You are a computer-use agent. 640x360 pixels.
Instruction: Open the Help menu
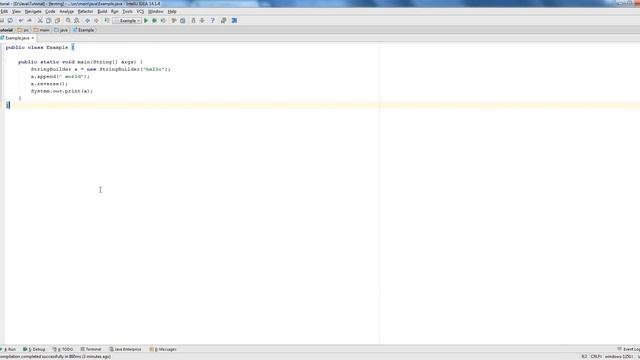click(x=172, y=11)
